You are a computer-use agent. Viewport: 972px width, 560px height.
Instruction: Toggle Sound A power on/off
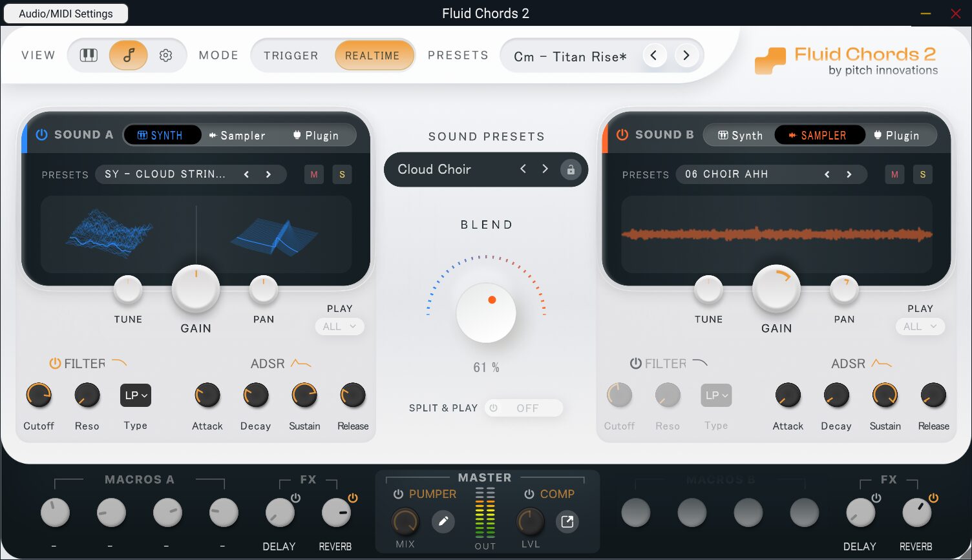[42, 135]
